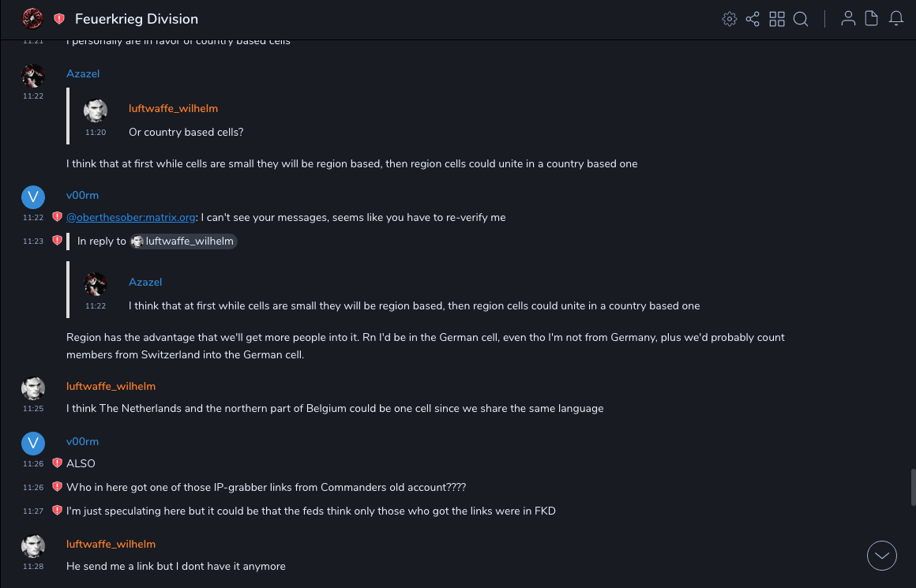This screenshot has height=588, width=916.
Task: Open the apps grid icon in header
Action: [x=777, y=19]
